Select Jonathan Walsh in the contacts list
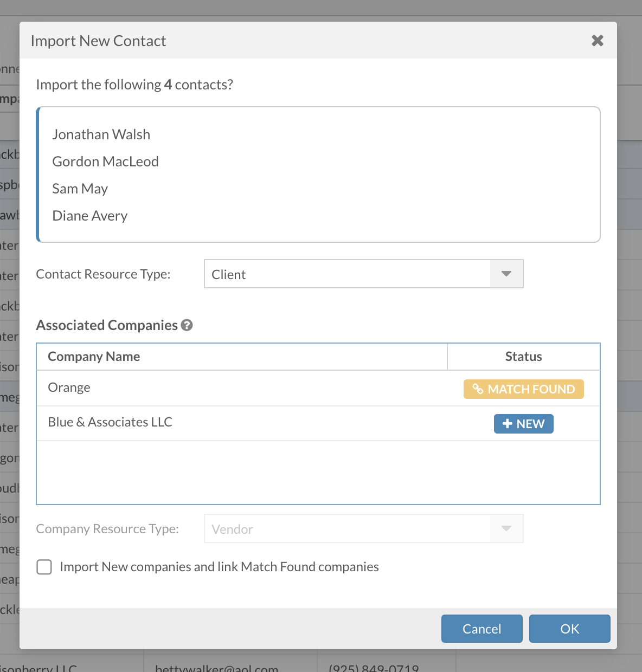Screen dimensions: 642x672 coord(101,134)
